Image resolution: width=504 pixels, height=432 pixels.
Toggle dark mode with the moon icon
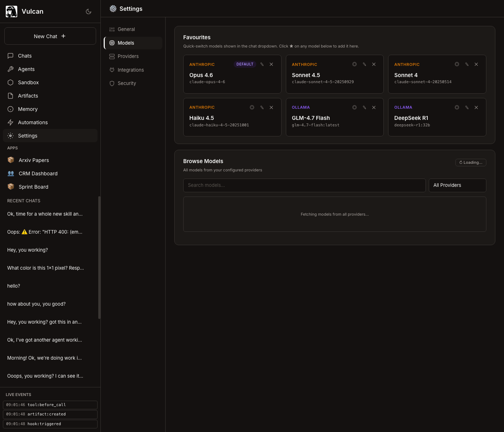point(89,12)
